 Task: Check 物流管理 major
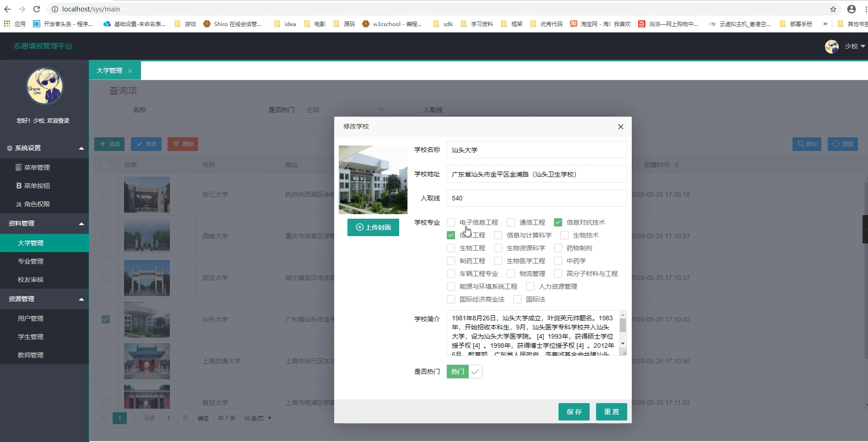(x=511, y=274)
